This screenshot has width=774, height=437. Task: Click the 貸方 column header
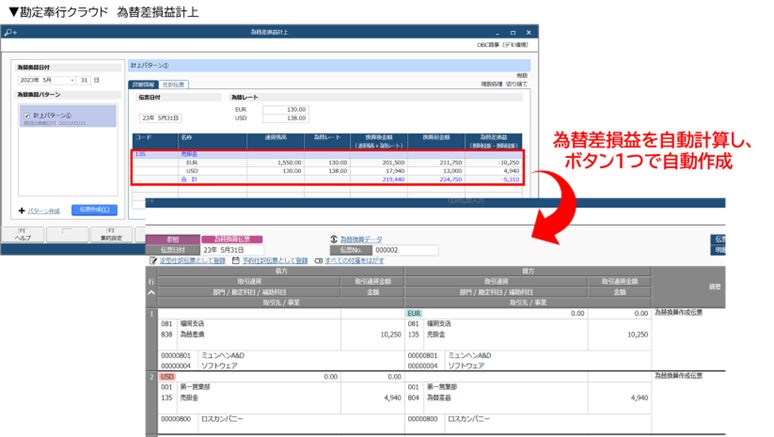pyautogui.click(x=528, y=271)
